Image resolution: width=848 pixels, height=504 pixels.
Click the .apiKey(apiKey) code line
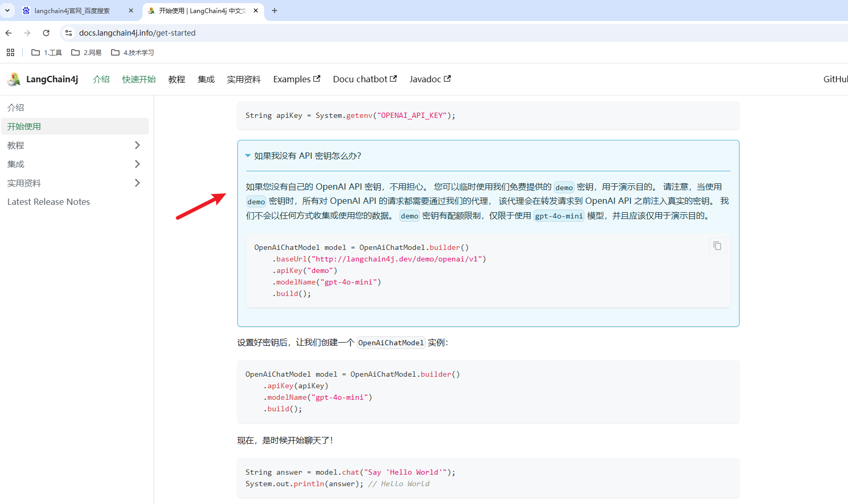pyautogui.click(x=296, y=386)
